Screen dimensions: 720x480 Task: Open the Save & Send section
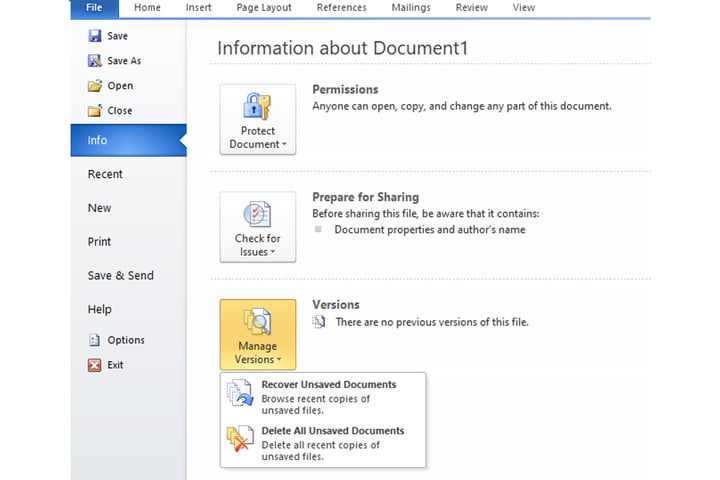[x=121, y=276]
